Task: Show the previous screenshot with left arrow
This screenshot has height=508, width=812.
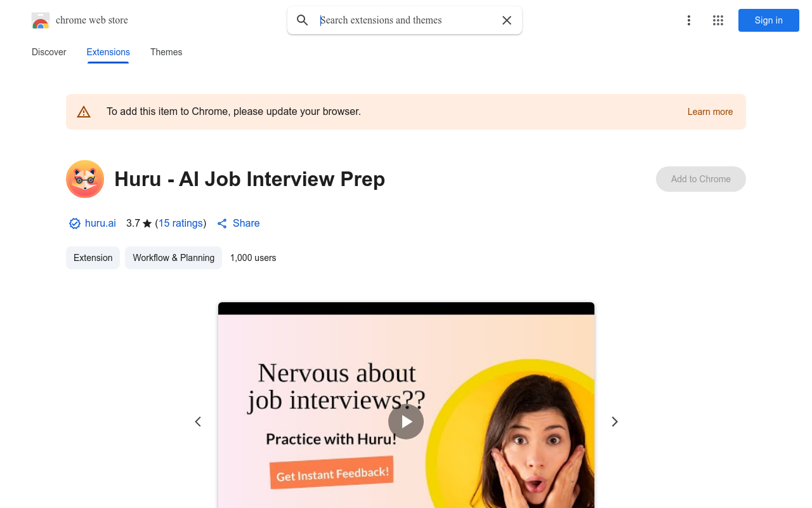Action: point(198,422)
